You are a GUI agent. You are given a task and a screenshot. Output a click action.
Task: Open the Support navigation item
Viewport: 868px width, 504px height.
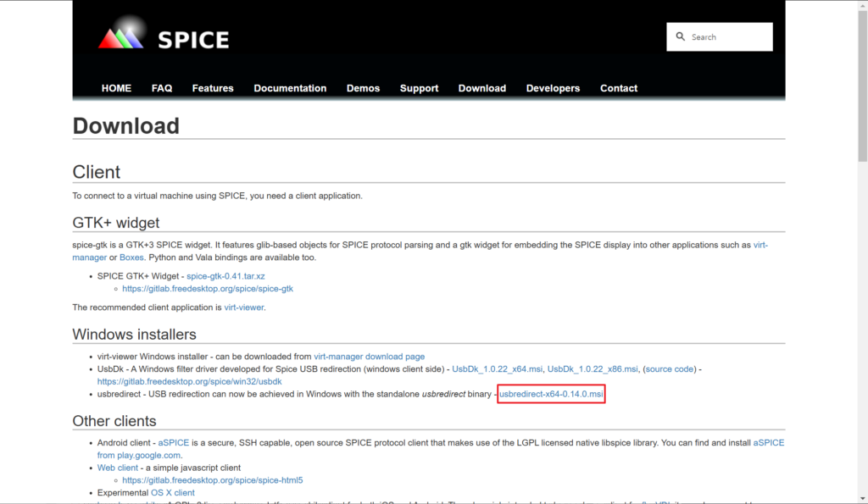tap(419, 88)
